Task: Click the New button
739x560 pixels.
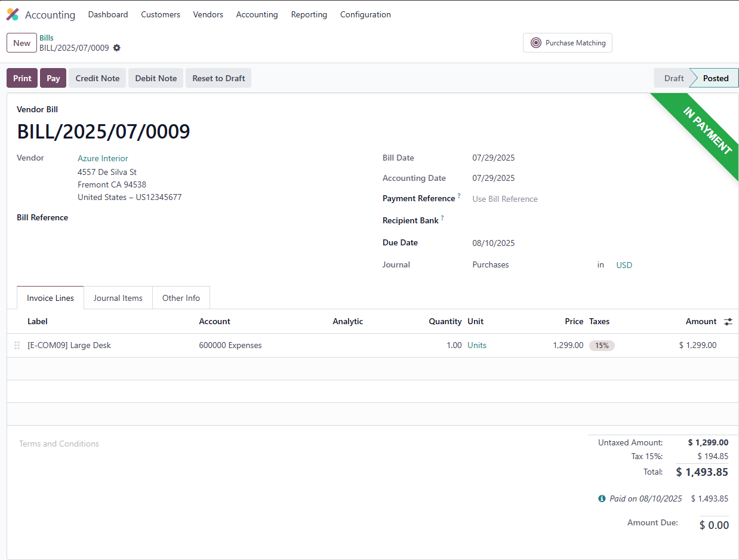Action: (x=22, y=43)
